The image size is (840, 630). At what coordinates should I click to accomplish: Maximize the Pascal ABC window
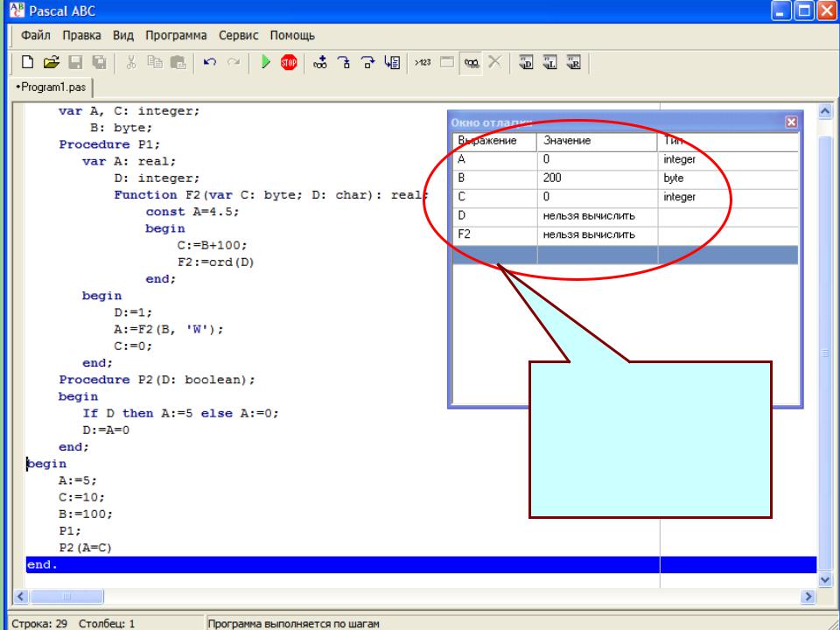805,10
